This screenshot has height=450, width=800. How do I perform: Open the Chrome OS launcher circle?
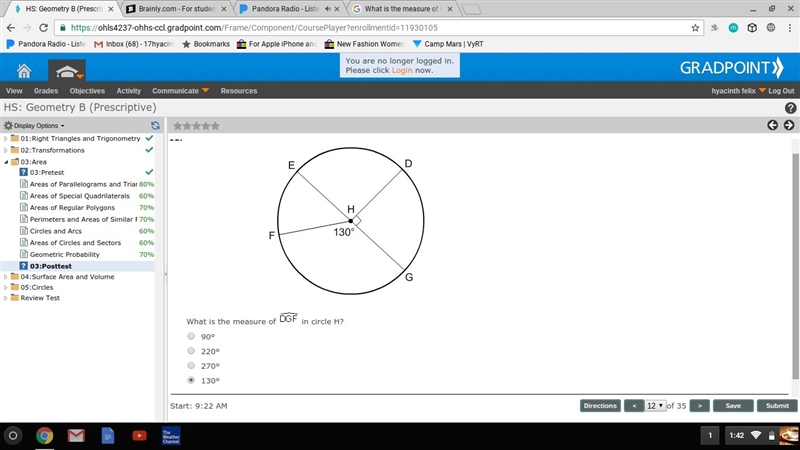[x=13, y=436]
